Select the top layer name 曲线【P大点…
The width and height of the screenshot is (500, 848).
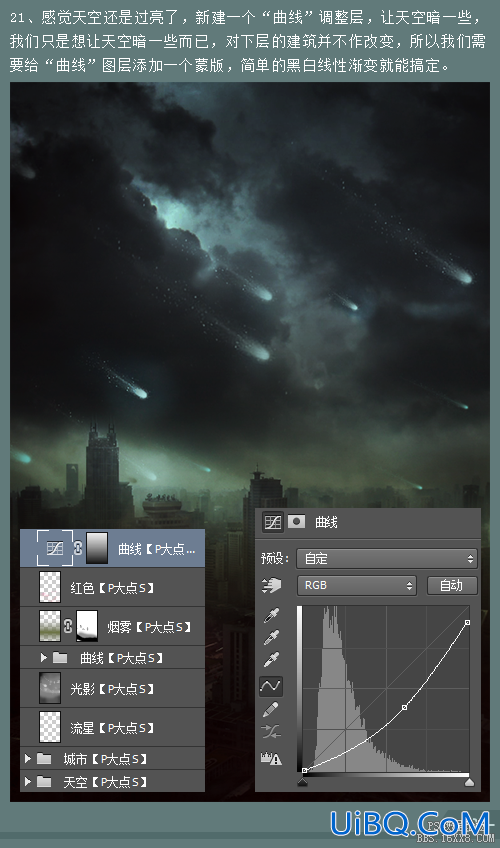[x=157, y=549]
